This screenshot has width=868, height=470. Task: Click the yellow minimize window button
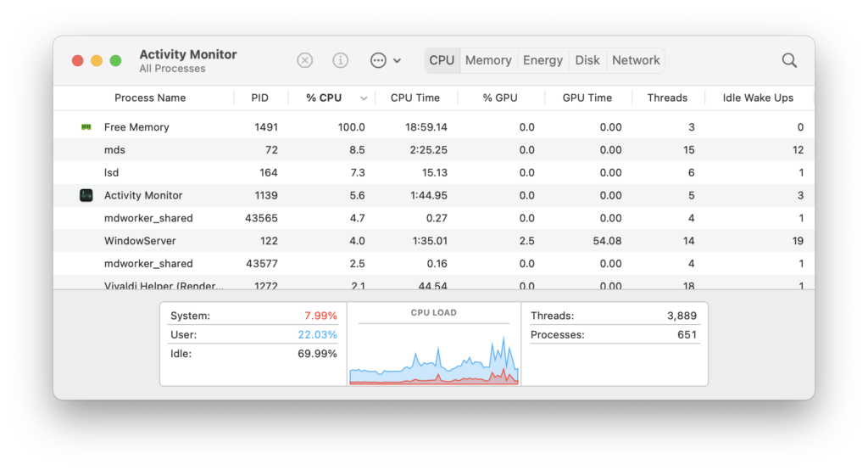97,60
